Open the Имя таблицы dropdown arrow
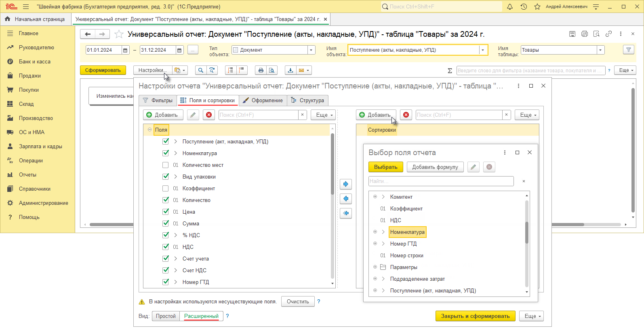The image size is (644, 328). pos(601,50)
